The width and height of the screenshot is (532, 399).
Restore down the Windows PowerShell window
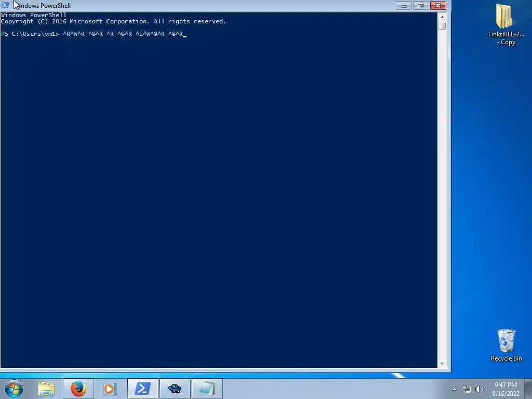click(421, 5)
